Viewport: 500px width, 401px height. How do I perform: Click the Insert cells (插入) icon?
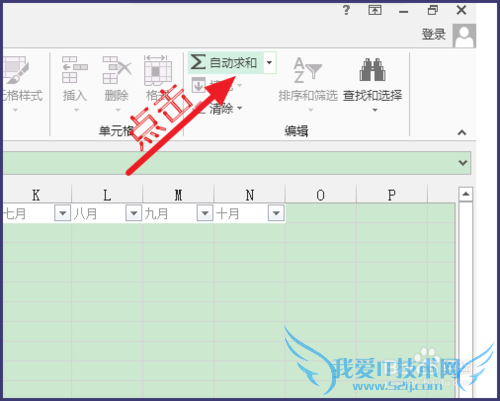75,69
